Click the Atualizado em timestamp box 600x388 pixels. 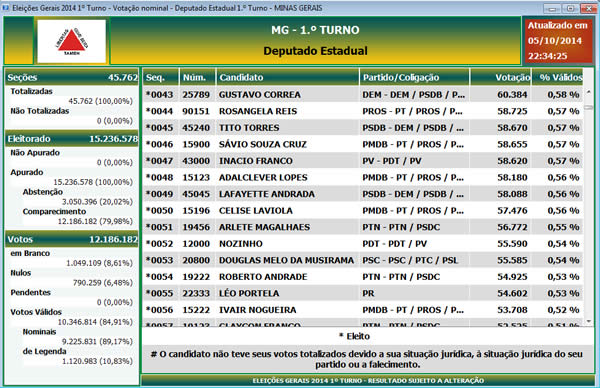click(x=558, y=41)
